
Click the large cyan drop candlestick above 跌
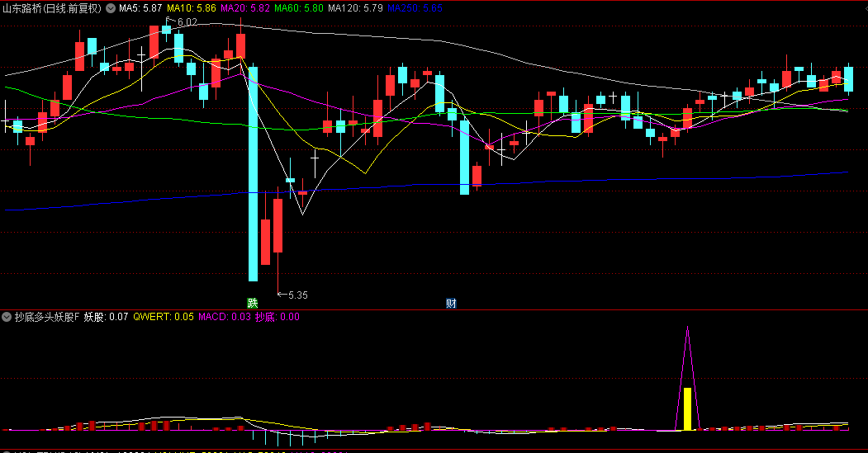tap(253, 173)
